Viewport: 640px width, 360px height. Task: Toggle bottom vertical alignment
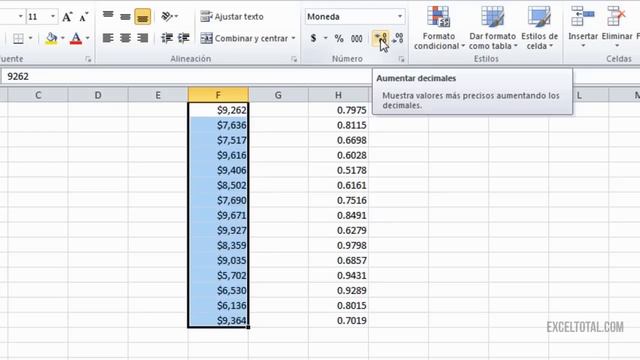[142, 16]
